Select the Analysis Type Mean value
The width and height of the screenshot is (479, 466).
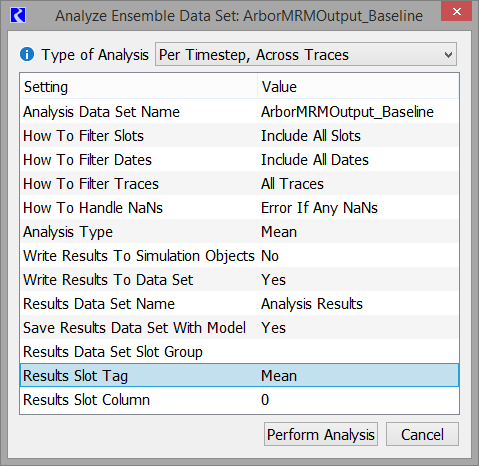click(x=358, y=232)
